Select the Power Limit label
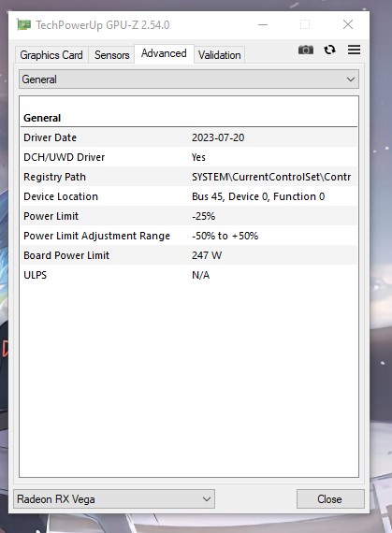 51,216
